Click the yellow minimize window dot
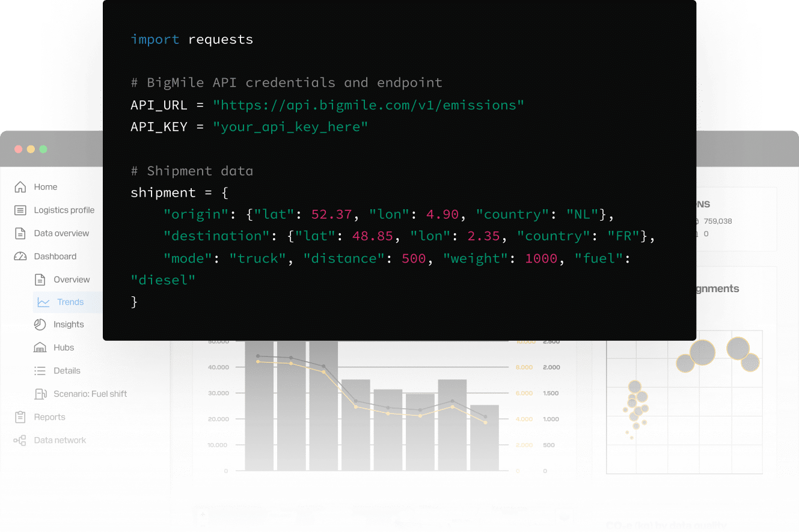This screenshot has width=799, height=532. 31,149
